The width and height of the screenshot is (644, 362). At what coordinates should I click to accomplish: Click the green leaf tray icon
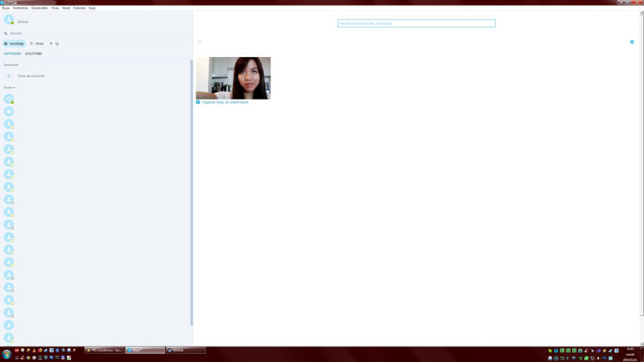[x=550, y=351]
